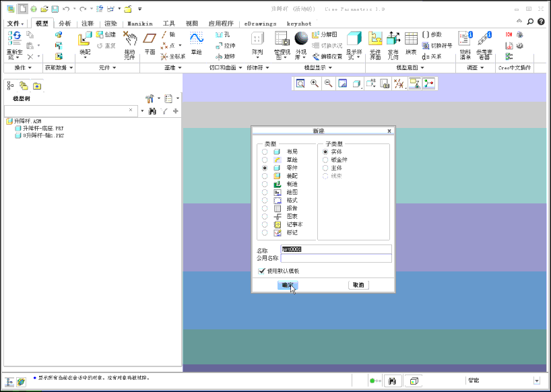The width and height of the screenshot is (551, 392).
Task: Switch to the Annotate (注释) tab
Action: (x=88, y=24)
